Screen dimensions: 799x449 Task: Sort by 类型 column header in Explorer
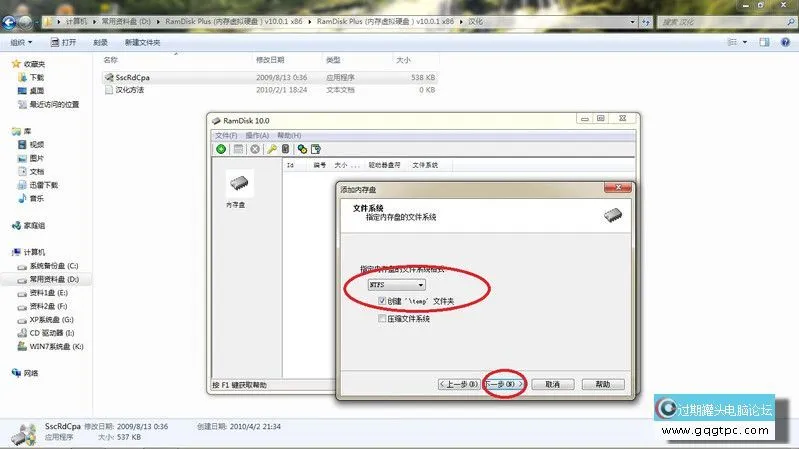pos(333,60)
